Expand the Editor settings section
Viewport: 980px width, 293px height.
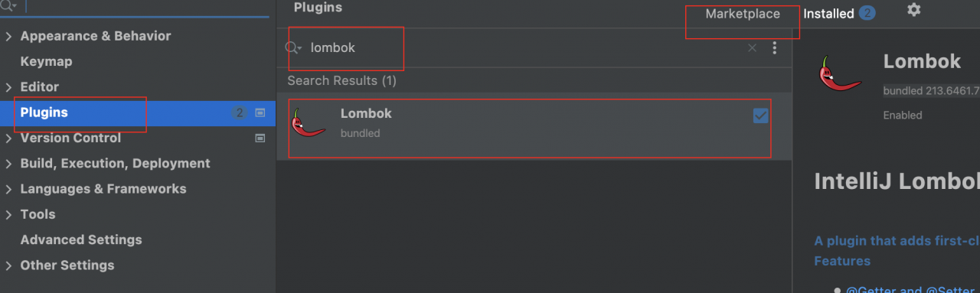point(8,87)
